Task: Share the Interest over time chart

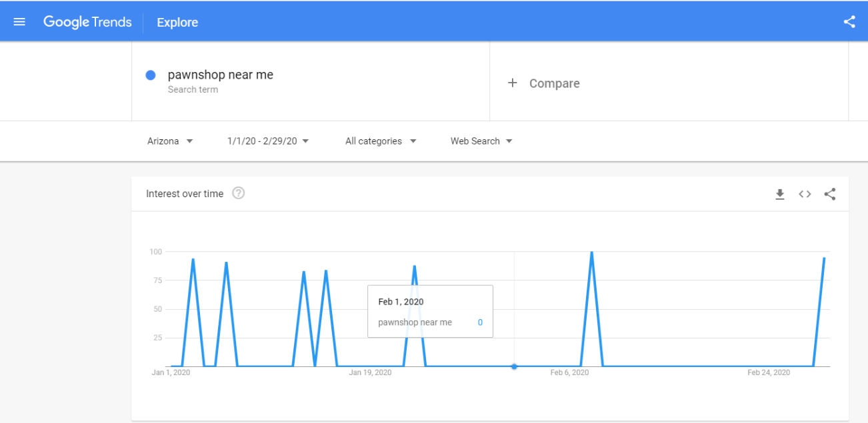Action: (x=830, y=194)
